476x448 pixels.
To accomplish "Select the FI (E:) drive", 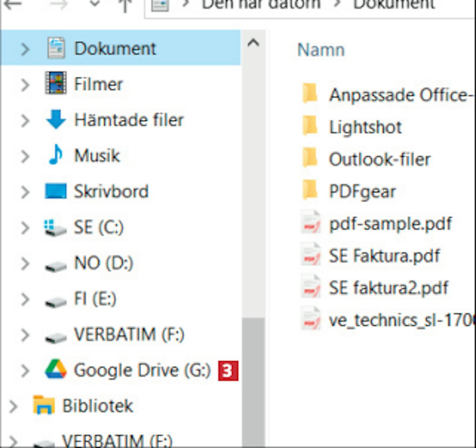I will coord(95,299).
